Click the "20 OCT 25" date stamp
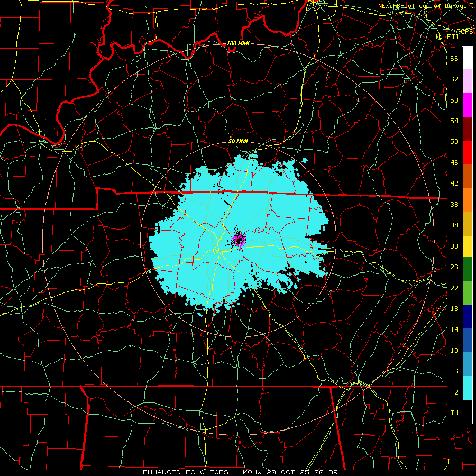 pyautogui.click(x=288, y=472)
